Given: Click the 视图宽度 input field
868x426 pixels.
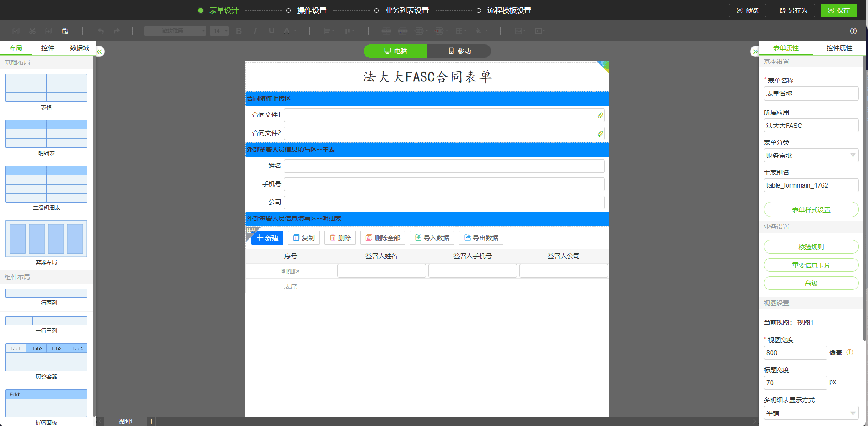Looking at the screenshot, I should [x=795, y=353].
